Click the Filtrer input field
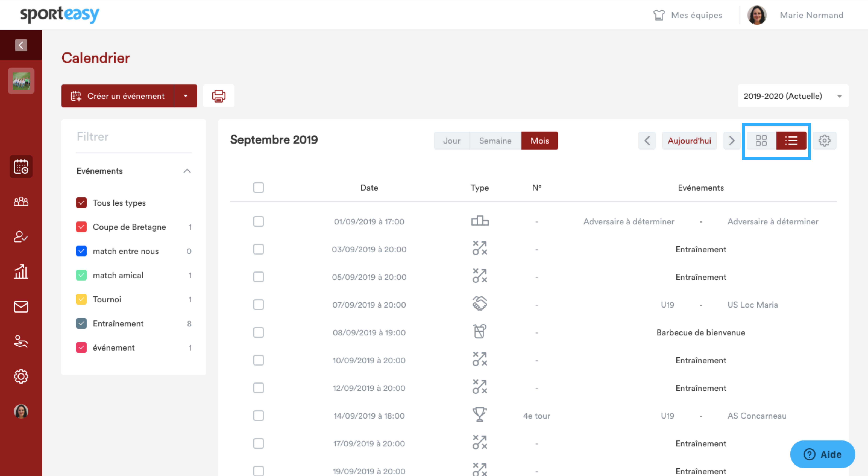This screenshot has height=476, width=868. pyautogui.click(x=134, y=137)
